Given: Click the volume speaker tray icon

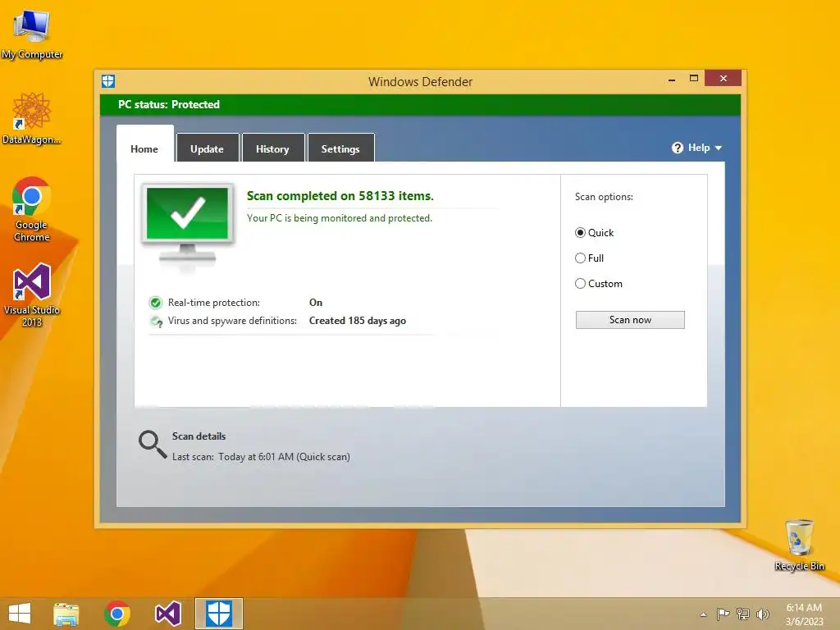Looking at the screenshot, I should point(763,614).
